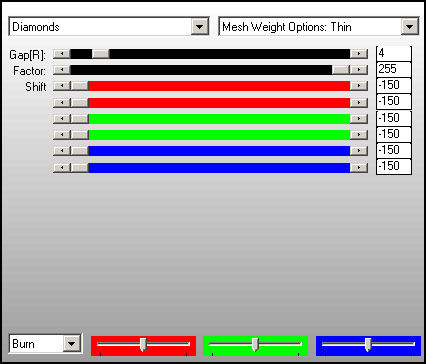426x364 pixels.
Task: Click the Factor value field showing 255
Action: coord(394,69)
